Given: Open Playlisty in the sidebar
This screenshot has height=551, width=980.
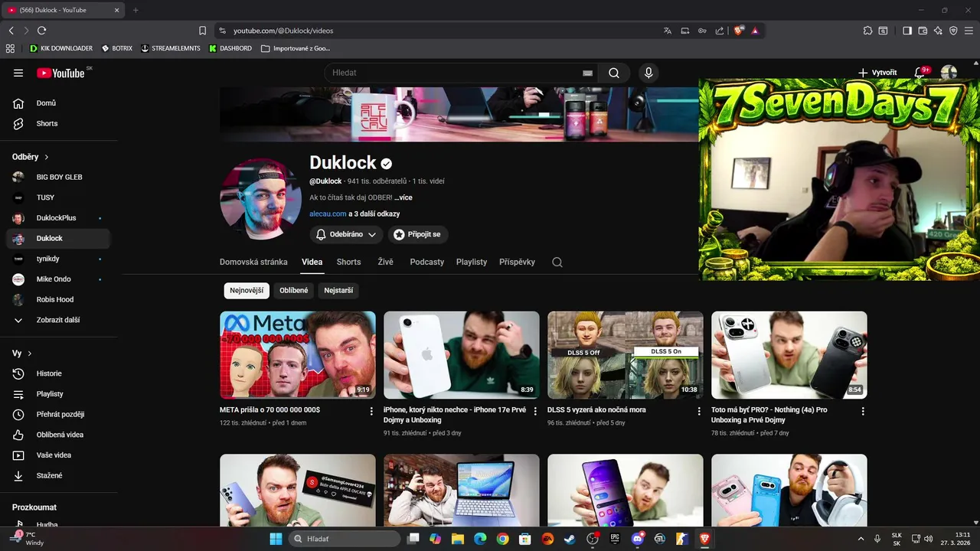Looking at the screenshot, I should pyautogui.click(x=59, y=394).
